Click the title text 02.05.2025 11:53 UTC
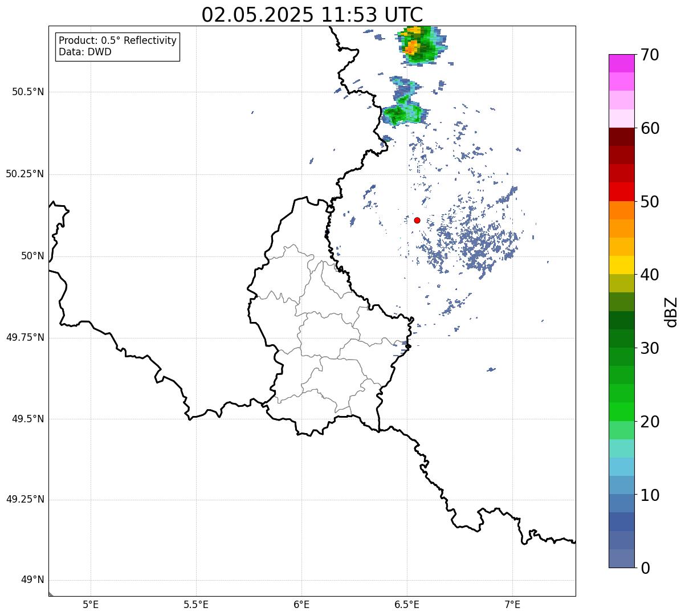 [x=312, y=14]
